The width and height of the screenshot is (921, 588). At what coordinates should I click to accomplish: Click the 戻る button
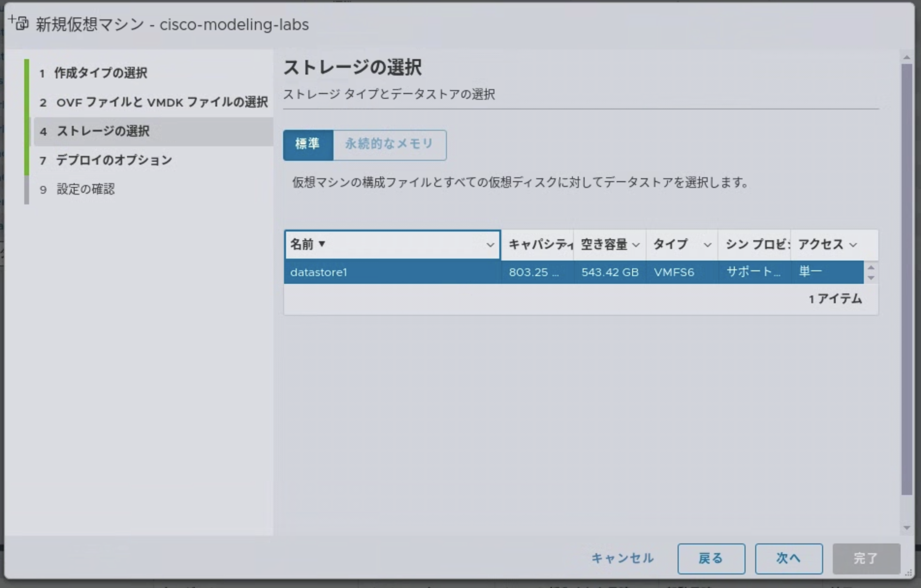pyautogui.click(x=711, y=558)
